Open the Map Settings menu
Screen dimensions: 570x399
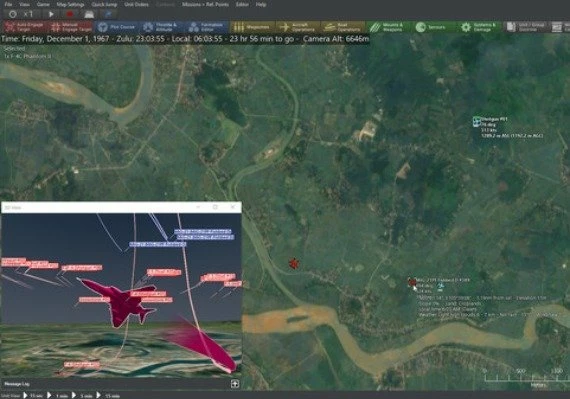tap(70, 5)
